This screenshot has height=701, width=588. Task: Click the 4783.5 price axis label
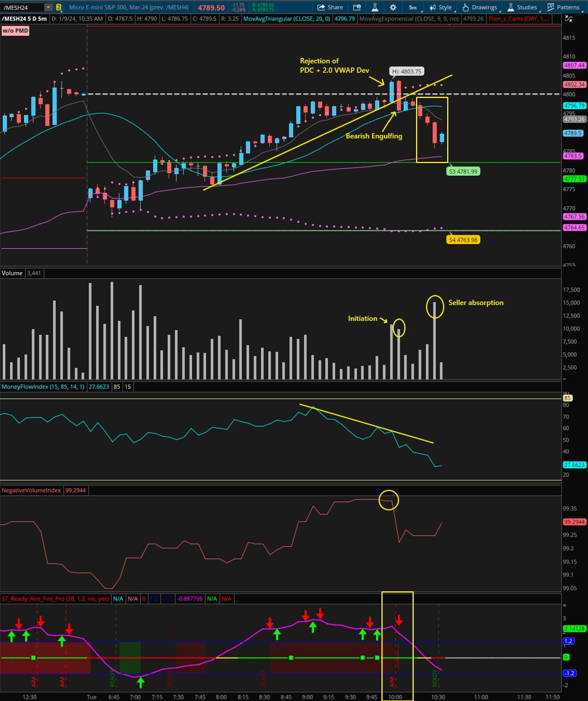573,156
